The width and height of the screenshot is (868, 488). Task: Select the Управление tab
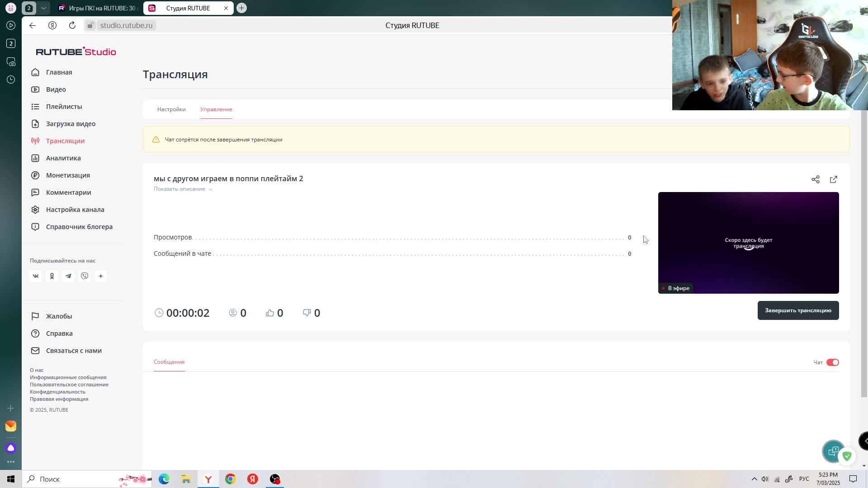tap(216, 109)
